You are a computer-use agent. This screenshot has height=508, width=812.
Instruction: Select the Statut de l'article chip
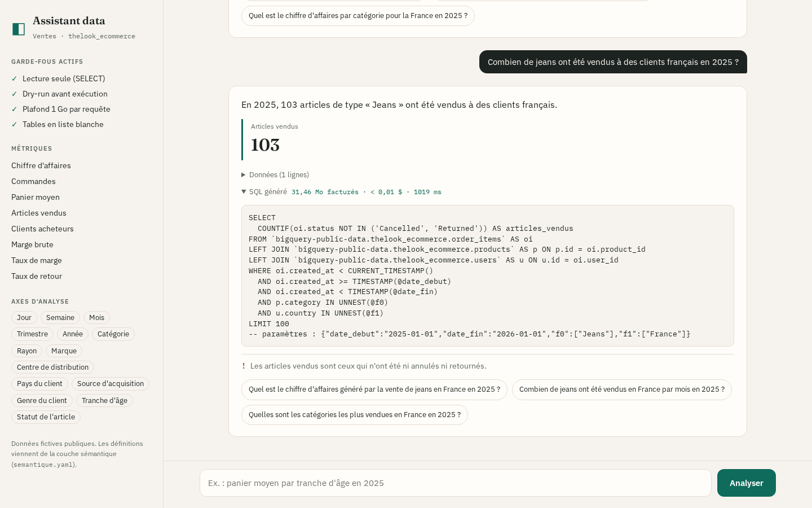[46, 417]
